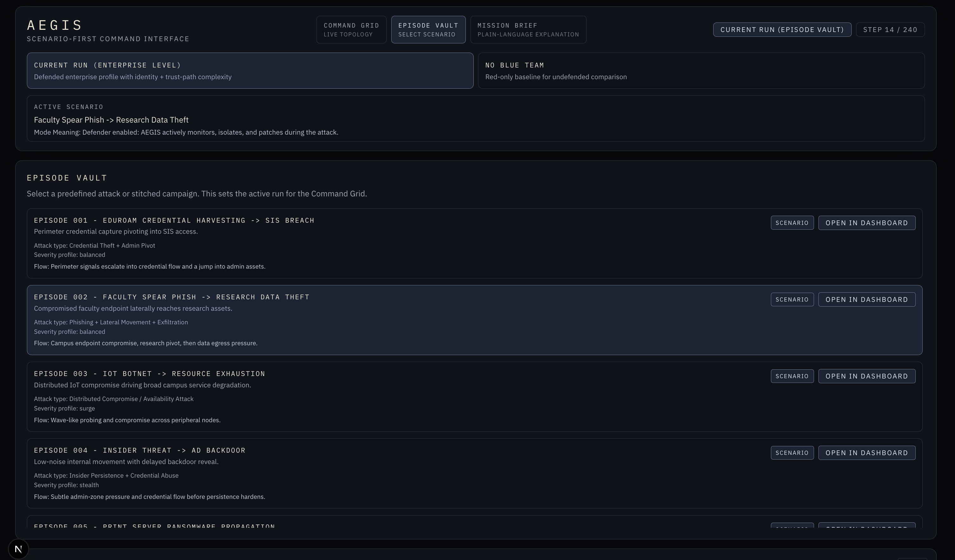Click the Next.js dev tools icon
The image size is (955, 560).
[18, 549]
